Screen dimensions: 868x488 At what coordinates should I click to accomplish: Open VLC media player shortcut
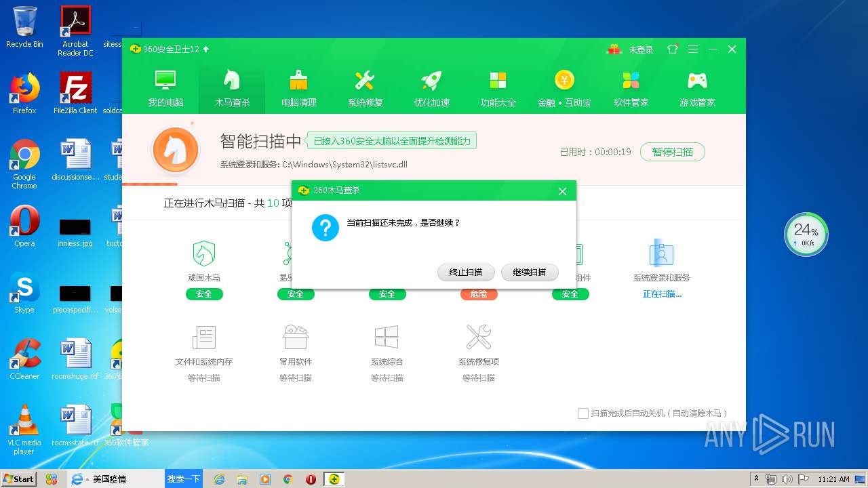coord(24,430)
